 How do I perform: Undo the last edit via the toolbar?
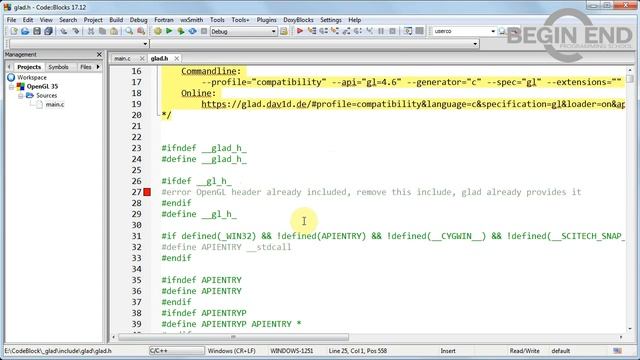64,31
